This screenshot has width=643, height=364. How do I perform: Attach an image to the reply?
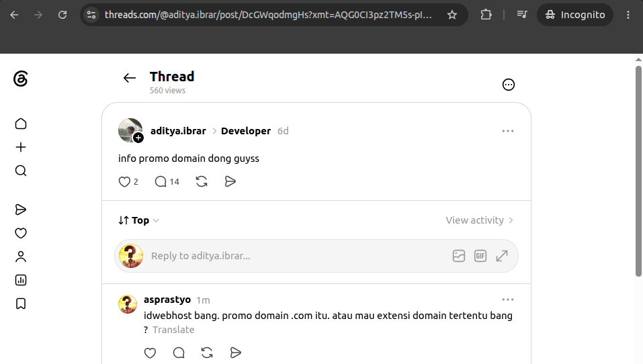pos(458,256)
